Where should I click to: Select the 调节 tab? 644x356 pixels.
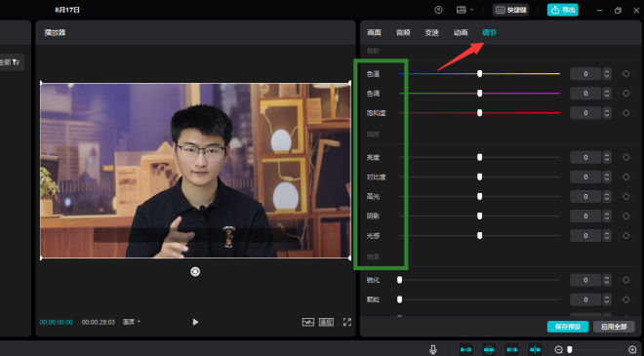[x=489, y=32]
